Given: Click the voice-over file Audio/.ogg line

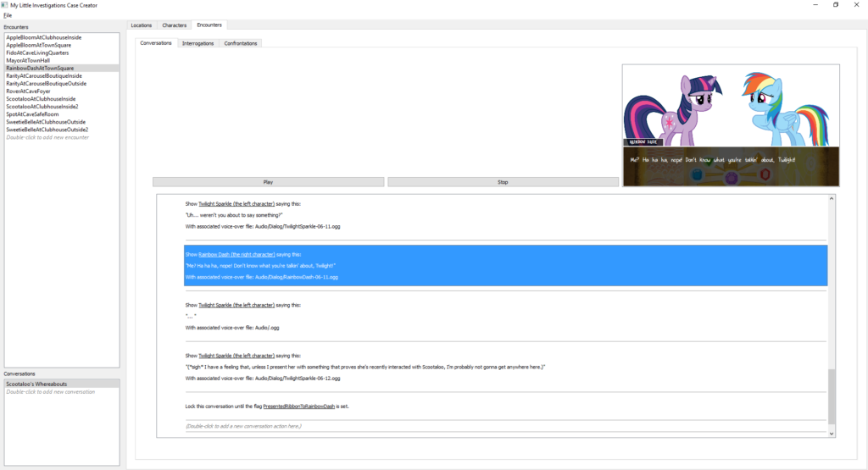Looking at the screenshot, I should pos(232,328).
